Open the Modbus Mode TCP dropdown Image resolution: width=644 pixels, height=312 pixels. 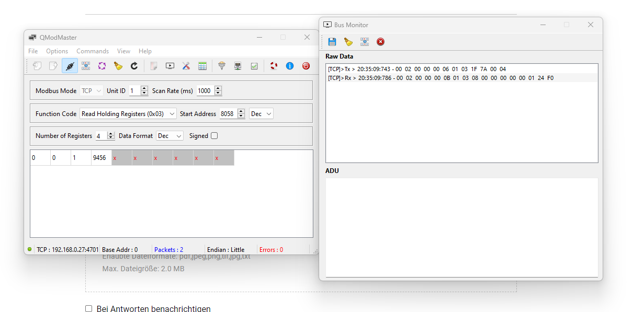coord(92,91)
